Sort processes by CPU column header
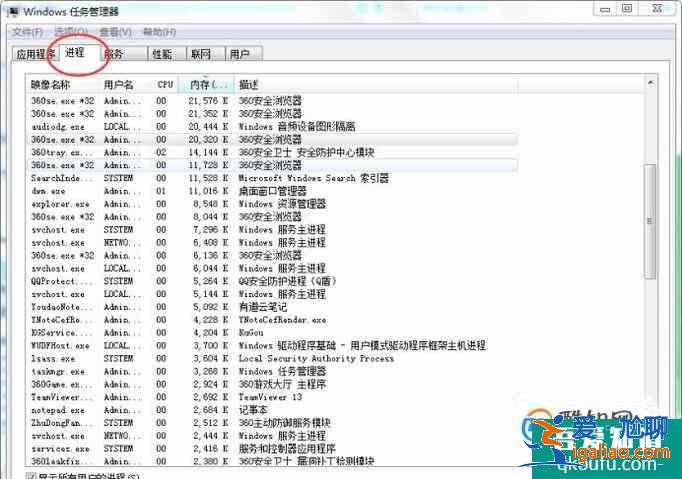This screenshot has width=682, height=479. coord(165,84)
